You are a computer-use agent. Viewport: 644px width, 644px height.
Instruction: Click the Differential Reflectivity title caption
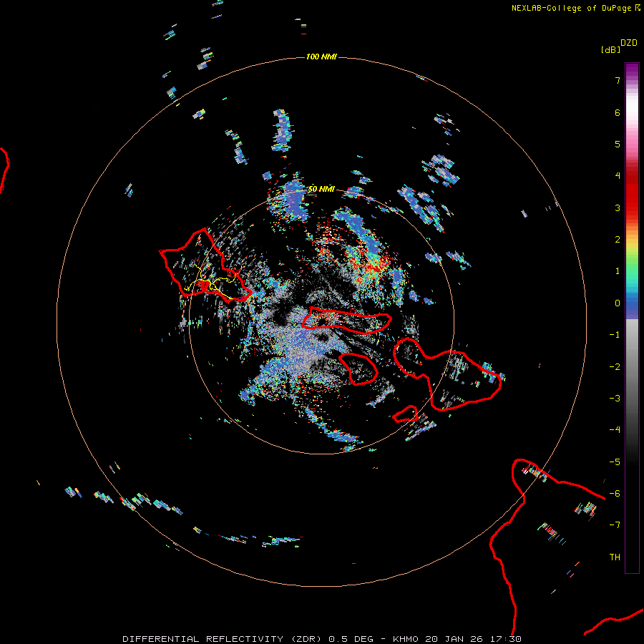click(x=322, y=639)
